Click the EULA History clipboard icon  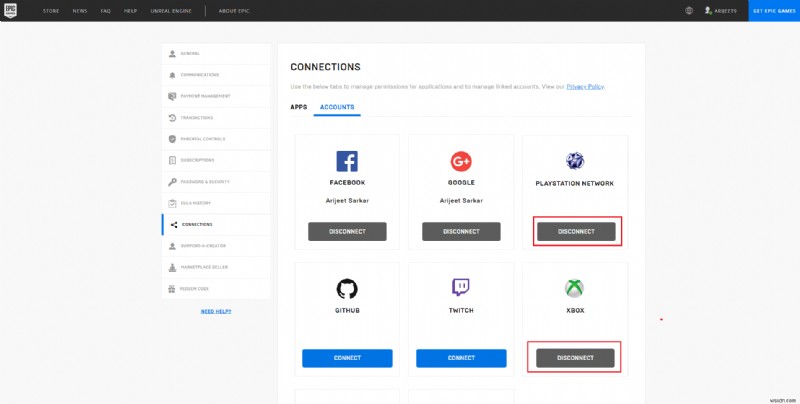tap(172, 203)
